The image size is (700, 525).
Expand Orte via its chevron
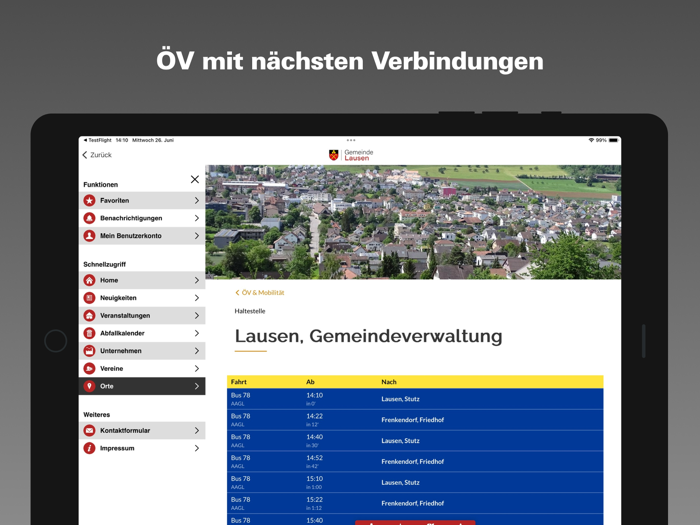pos(196,386)
